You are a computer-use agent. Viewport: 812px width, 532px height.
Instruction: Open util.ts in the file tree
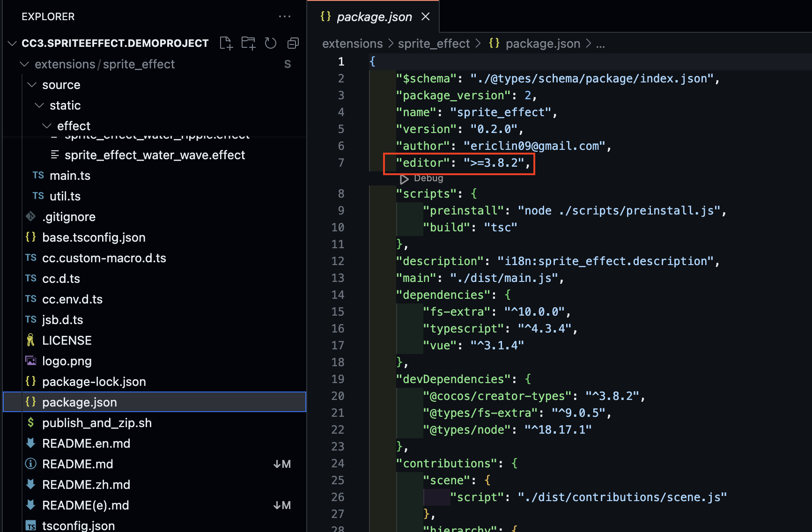[x=155, y=196]
